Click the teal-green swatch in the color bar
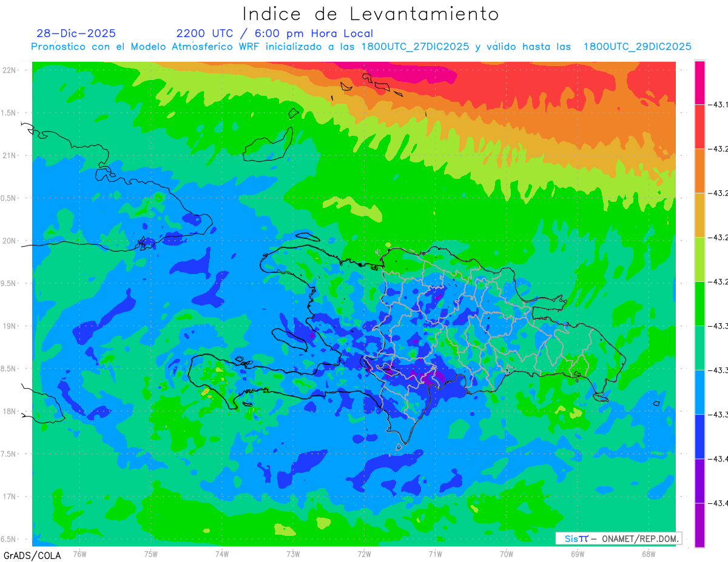728x562 pixels. (x=699, y=347)
